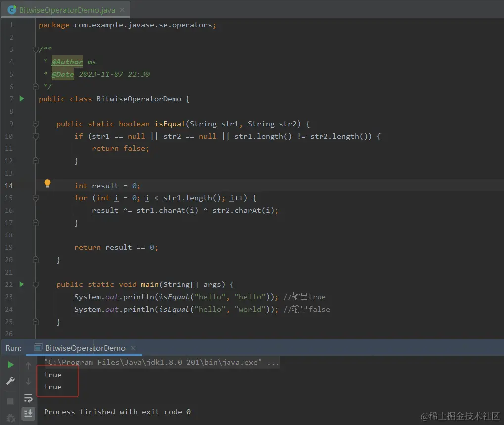The image size is (504, 425).
Task: Click line number 19 in the gutter
Action: tap(9, 247)
